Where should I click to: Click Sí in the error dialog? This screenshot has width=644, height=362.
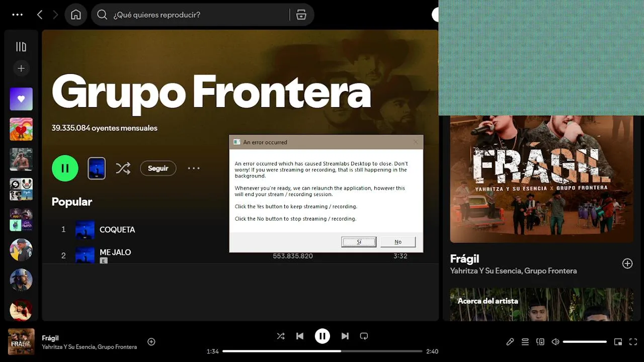[x=359, y=242]
